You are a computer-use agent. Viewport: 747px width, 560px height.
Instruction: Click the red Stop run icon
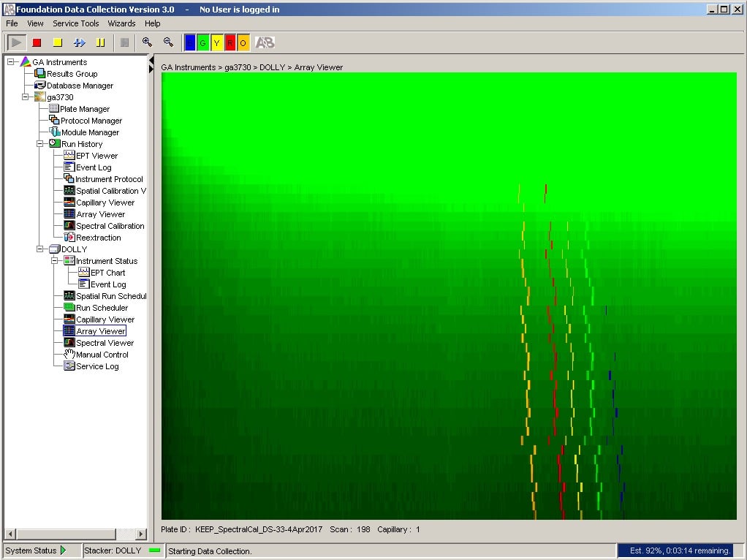(x=37, y=42)
